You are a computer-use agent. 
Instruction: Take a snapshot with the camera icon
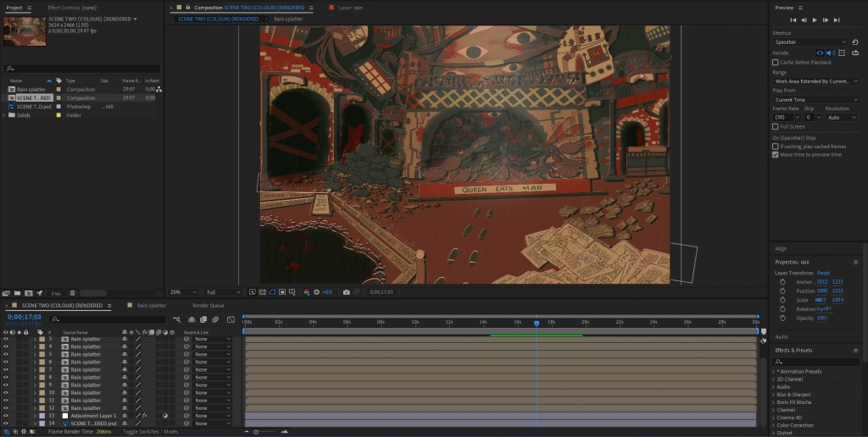coord(347,292)
